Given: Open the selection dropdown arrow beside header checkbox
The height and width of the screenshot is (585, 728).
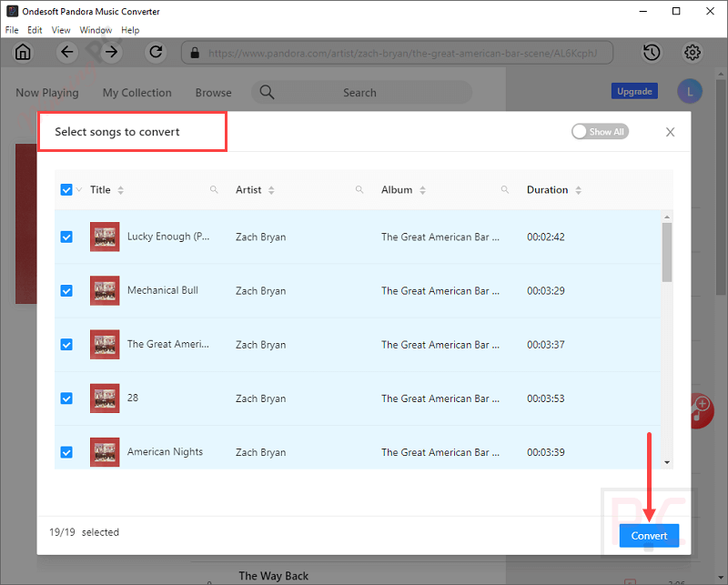Looking at the screenshot, I should 79,189.
